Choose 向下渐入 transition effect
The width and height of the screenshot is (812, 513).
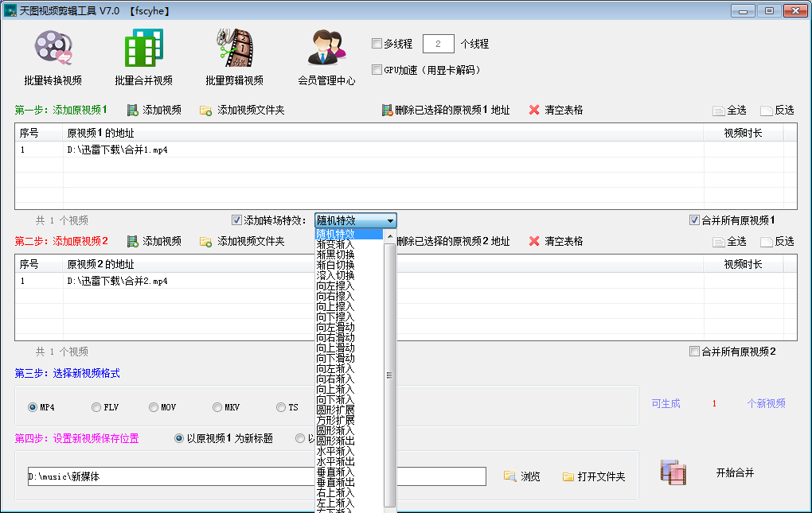click(349, 400)
